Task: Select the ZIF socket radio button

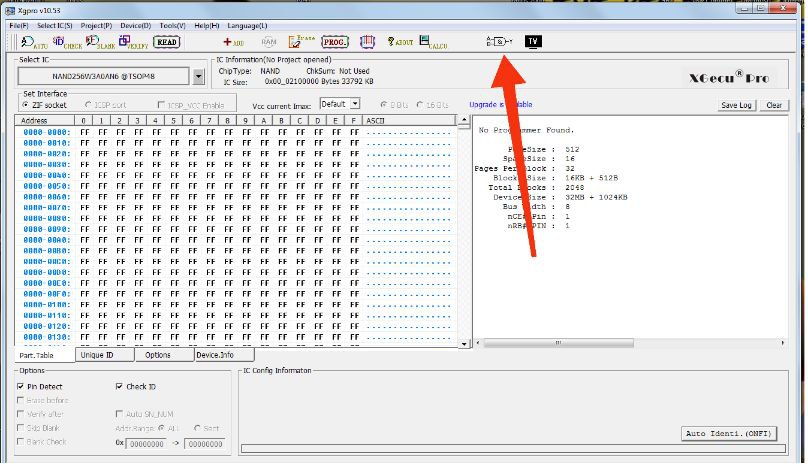Action: tap(26, 104)
